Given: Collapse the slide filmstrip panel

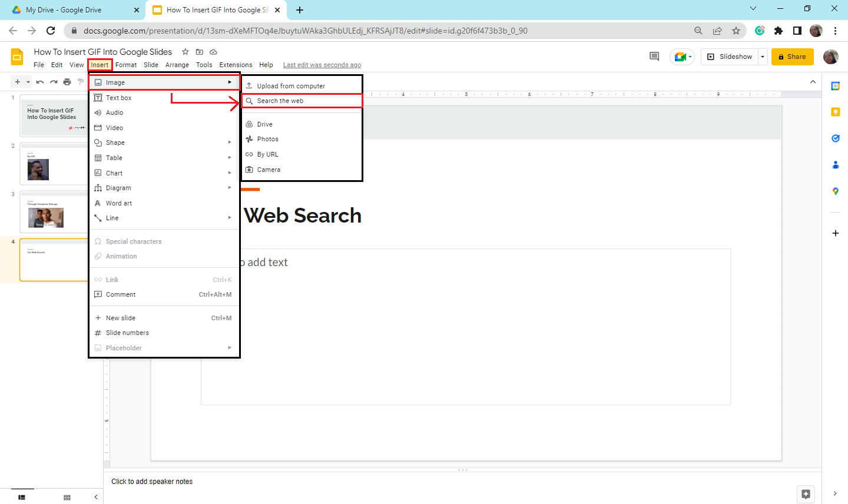Looking at the screenshot, I should coord(95,498).
